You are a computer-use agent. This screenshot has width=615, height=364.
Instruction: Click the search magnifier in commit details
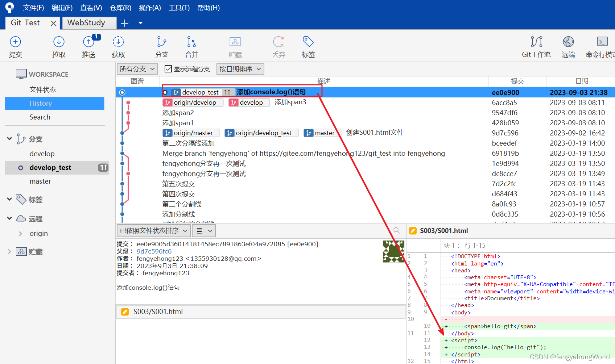click(397, 230)
